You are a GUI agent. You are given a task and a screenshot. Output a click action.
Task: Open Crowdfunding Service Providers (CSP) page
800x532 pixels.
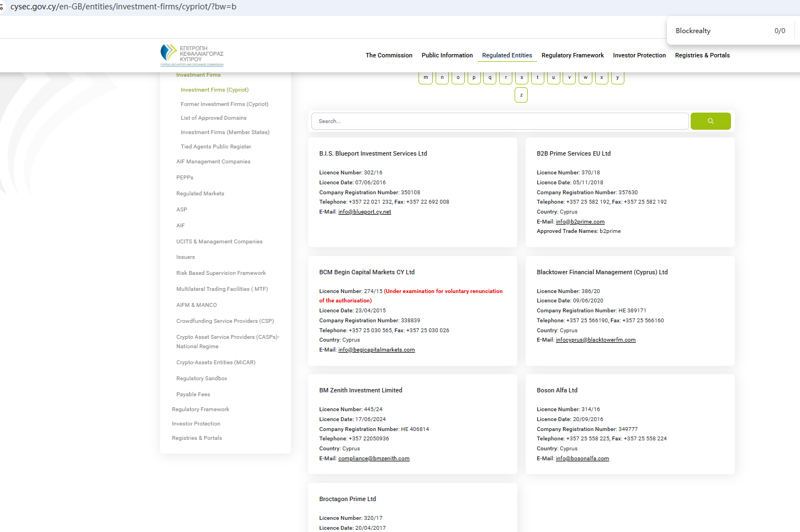tap(225, 321)
